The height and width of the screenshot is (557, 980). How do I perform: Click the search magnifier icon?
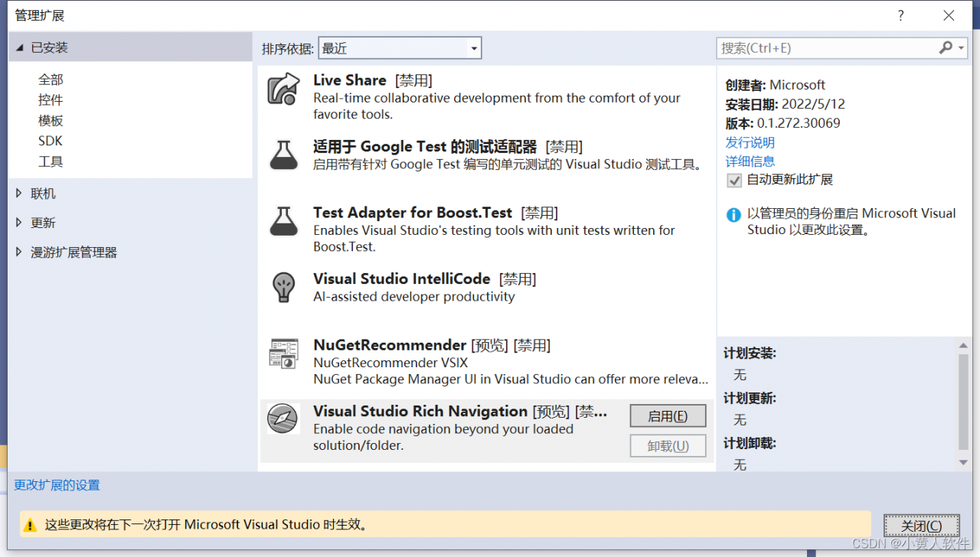pos(946,47)
